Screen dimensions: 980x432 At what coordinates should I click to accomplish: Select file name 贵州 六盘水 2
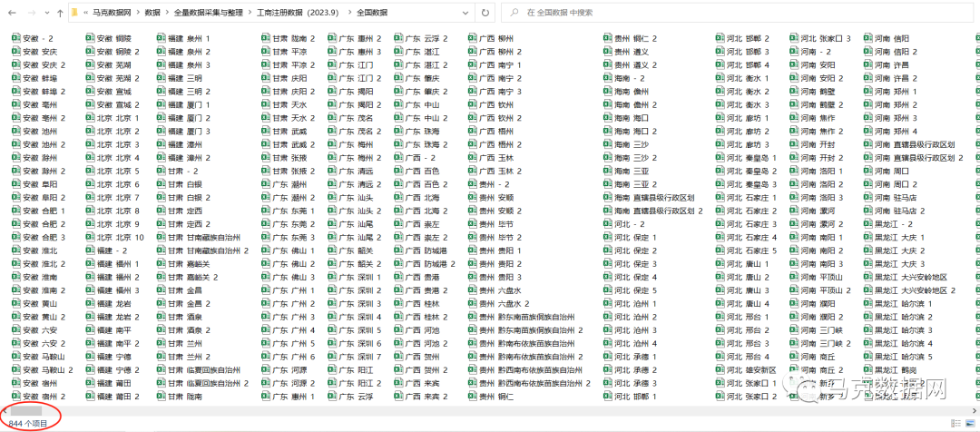(505, 304)
